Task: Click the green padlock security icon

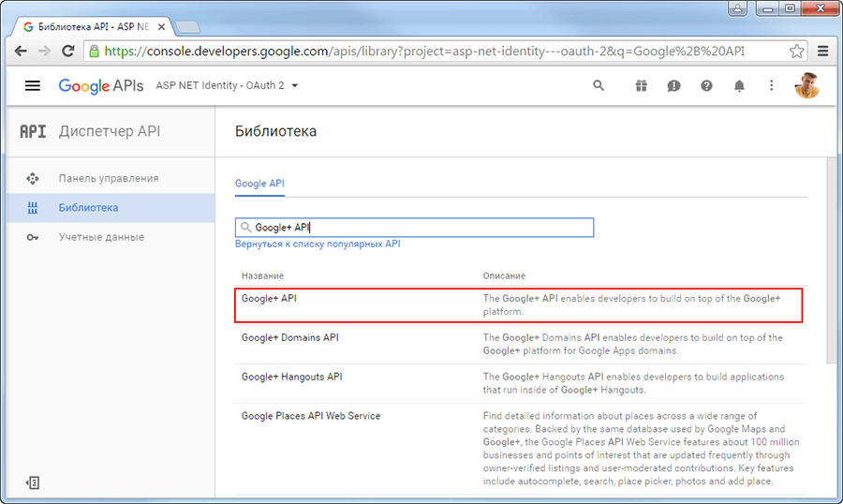Action: [x=94, y=52]
